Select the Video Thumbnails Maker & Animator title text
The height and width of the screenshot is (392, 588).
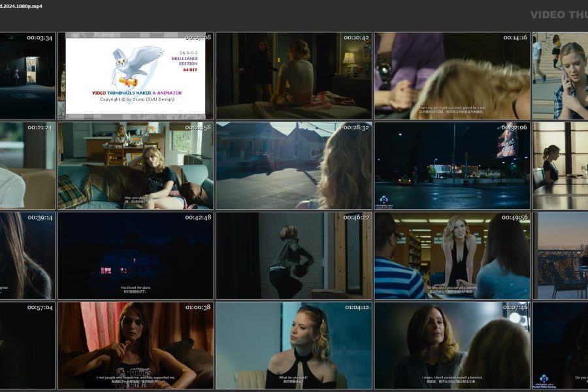pyautogui.click(x=137, y=93)
